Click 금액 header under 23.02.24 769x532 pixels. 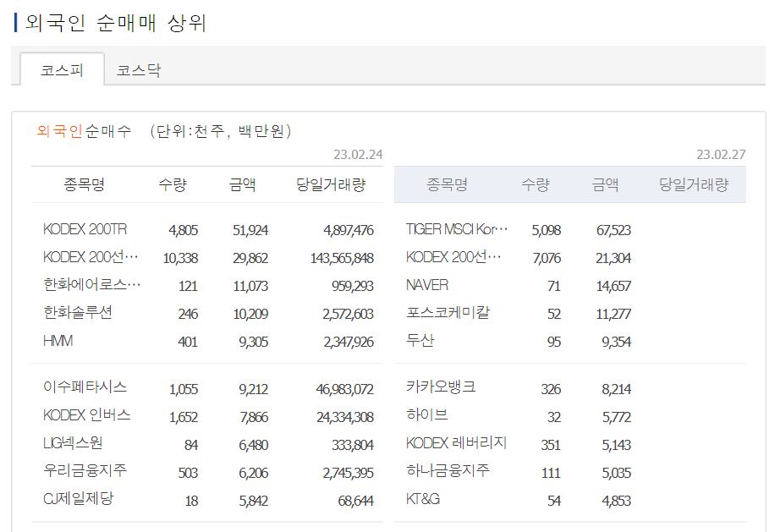(242, 184)
